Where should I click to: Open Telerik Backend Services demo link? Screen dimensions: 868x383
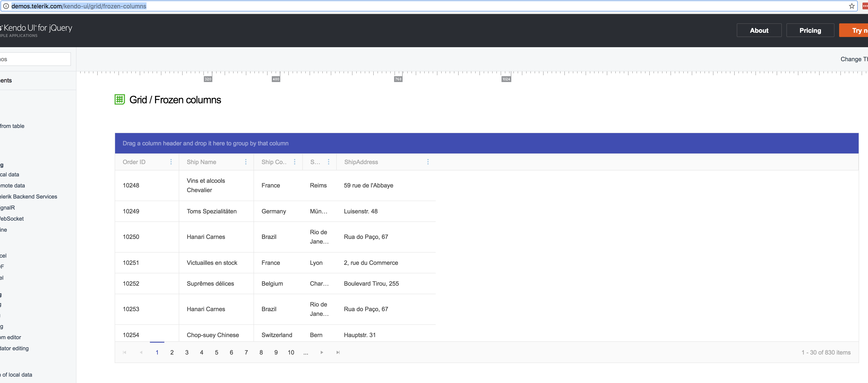tap(29, 197)
